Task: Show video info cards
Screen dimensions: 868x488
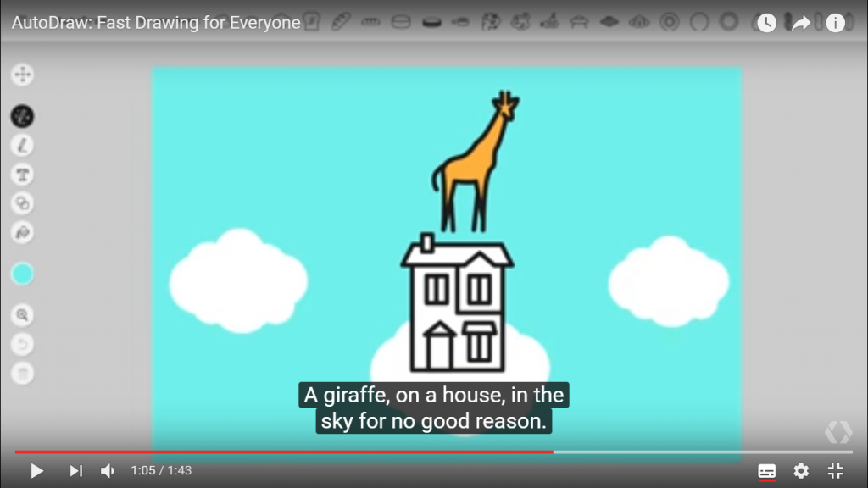Action: pyautogui.click(x=835, y=23)
